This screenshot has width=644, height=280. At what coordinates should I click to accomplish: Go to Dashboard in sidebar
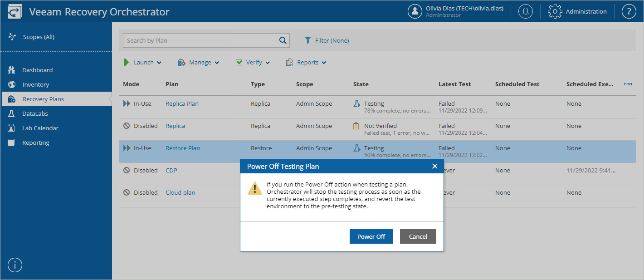tap(37, 70)
